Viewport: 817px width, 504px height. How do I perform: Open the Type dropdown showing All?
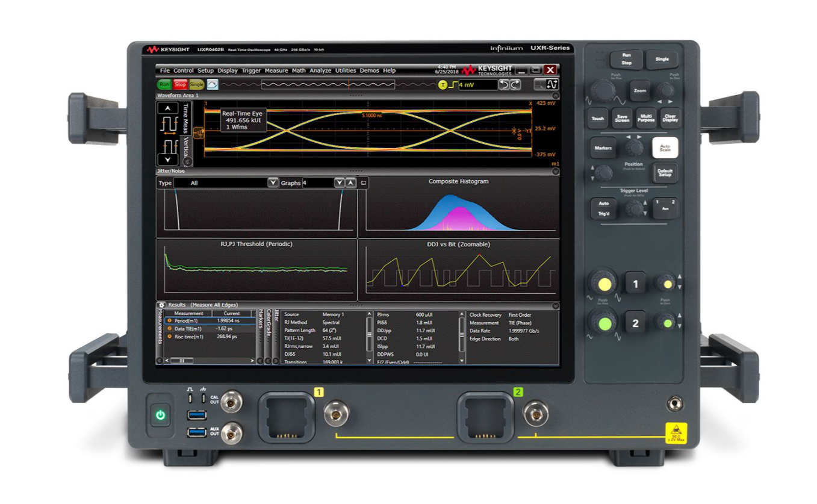(x=272, y=183)
